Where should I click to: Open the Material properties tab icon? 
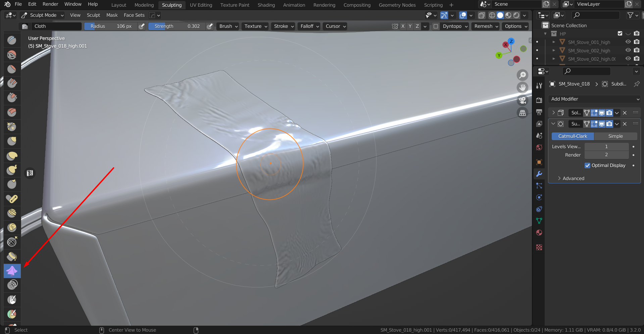pos(539,233)
